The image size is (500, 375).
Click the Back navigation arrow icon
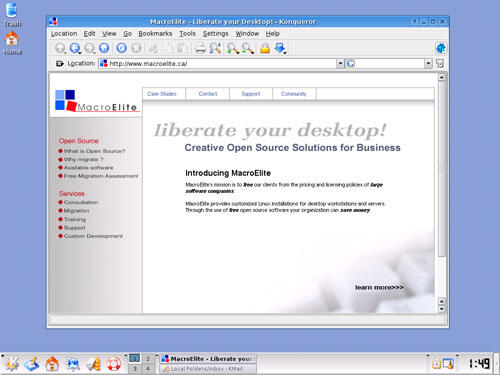click(x=75, y=48)
